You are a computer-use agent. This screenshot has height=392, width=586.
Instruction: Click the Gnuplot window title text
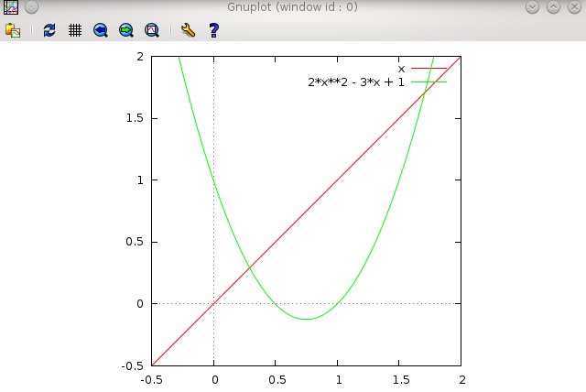point(291,8)
